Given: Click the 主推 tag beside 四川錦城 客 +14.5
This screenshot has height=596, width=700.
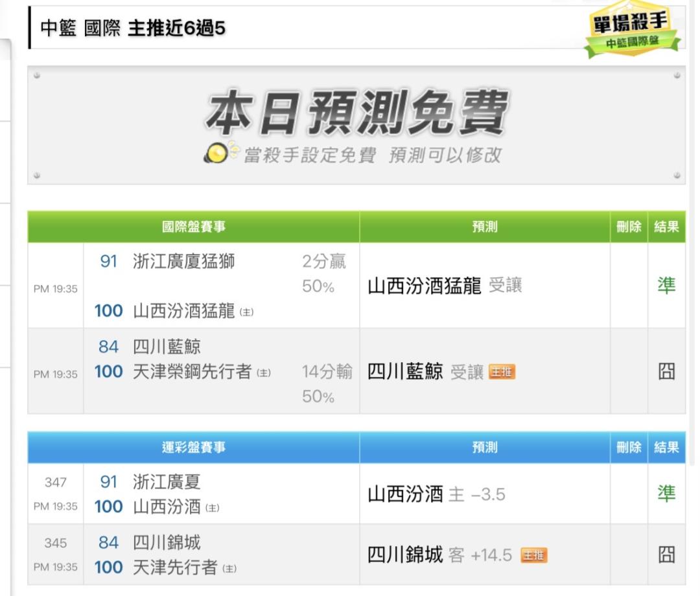Looking at the screenshot, I should 534,555.
